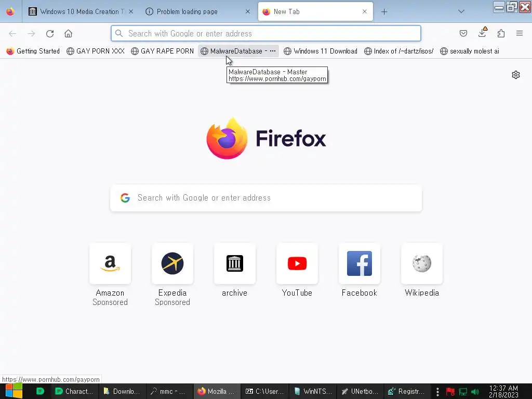
Task: Open network status tray icon
Action: [x=463, y=392]
